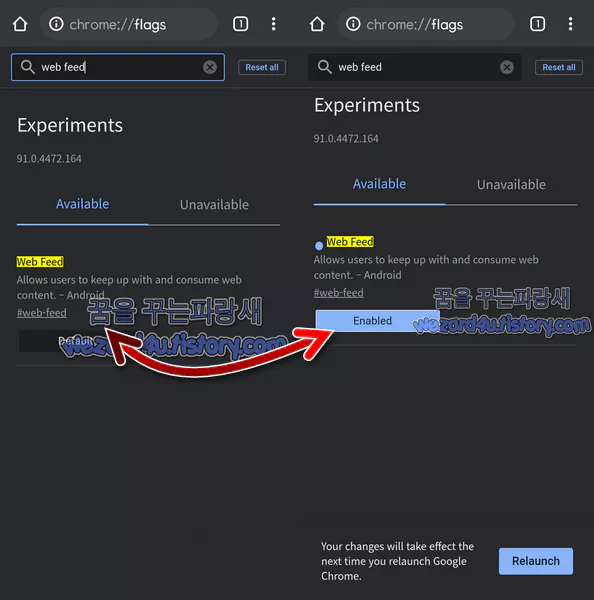
Task: Open three-dot menu in right screenshot
Action: (x=570, y=24)
